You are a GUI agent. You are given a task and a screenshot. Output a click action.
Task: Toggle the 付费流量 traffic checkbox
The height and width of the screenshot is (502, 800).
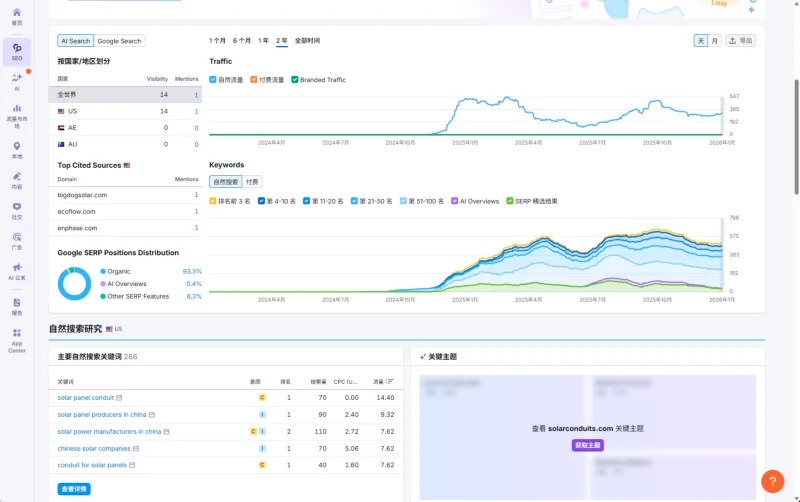click(254, 80)
